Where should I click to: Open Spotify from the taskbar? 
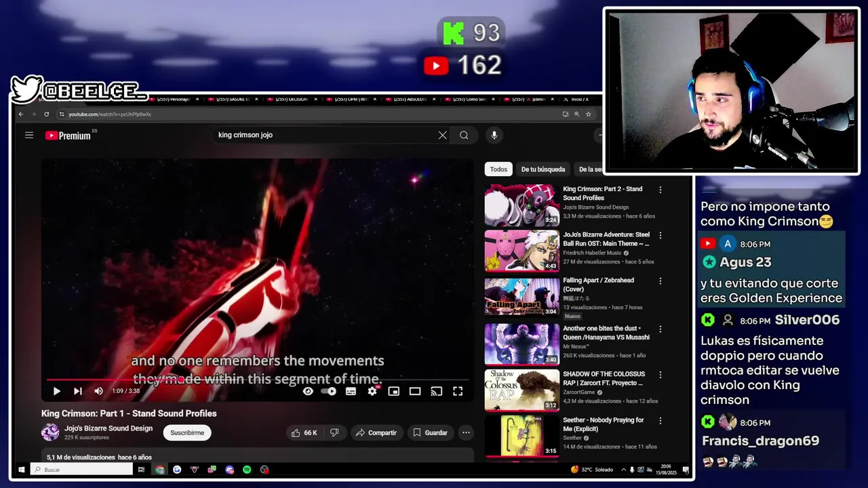pyautogui.click(x=247, y=470)
